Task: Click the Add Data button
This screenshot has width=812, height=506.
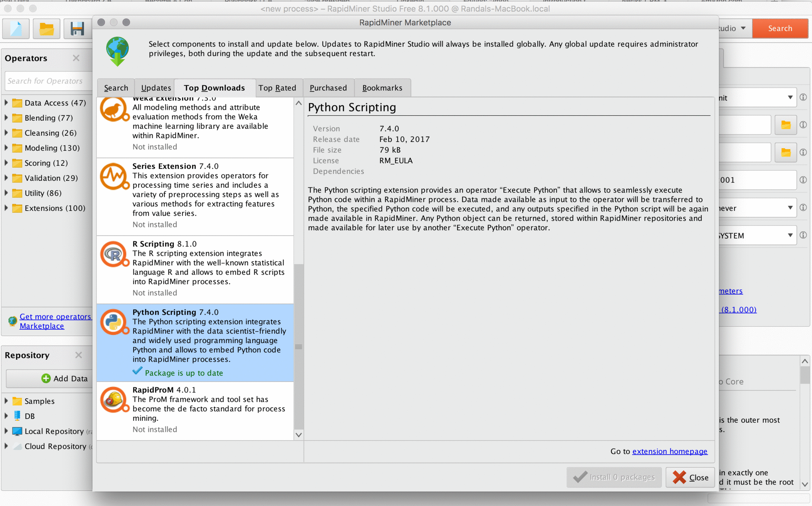Action: coord(49,379)
